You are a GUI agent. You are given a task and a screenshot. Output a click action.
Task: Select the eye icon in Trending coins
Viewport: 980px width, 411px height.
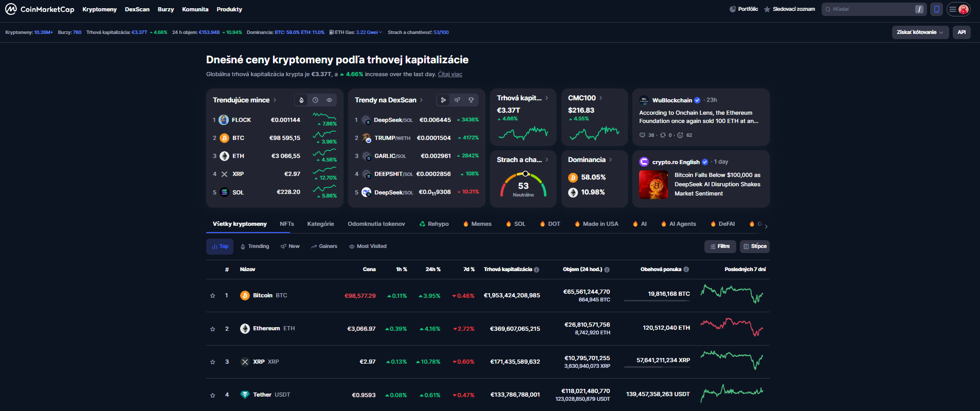[329, 100]
